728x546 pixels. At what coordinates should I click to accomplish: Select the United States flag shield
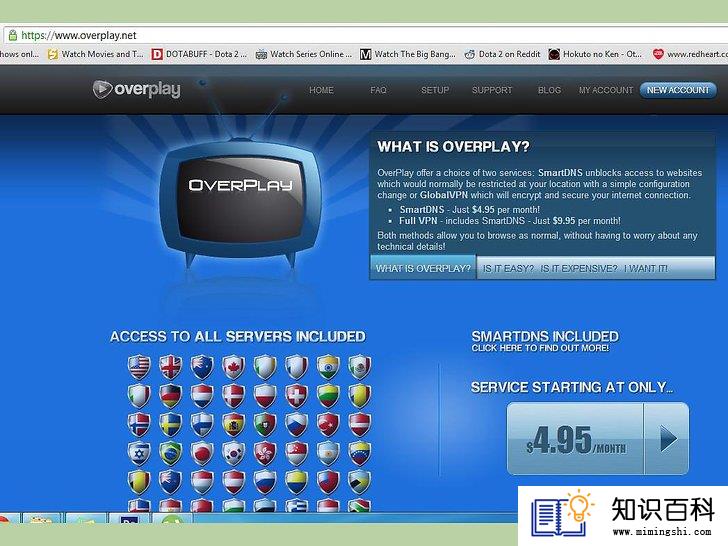click(x=139, y=367)
